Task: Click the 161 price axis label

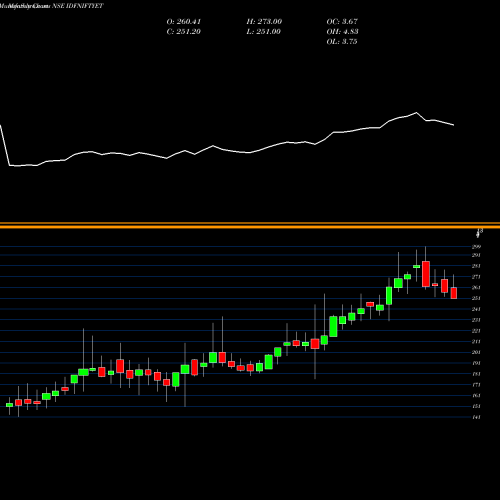Action: click(x=476, y=395)
